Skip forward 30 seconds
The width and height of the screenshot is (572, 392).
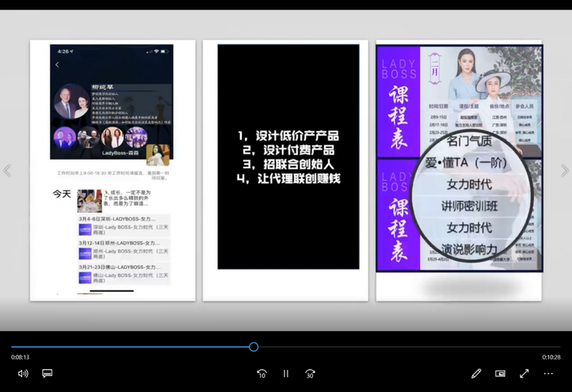click(310, 374)
